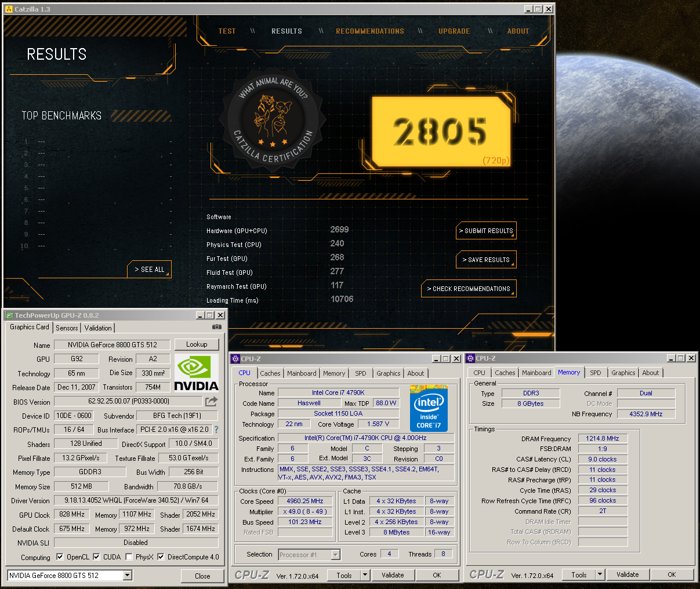
Task: Select the RESULTS menu item in Catzilla
Action: click(286, 31)
